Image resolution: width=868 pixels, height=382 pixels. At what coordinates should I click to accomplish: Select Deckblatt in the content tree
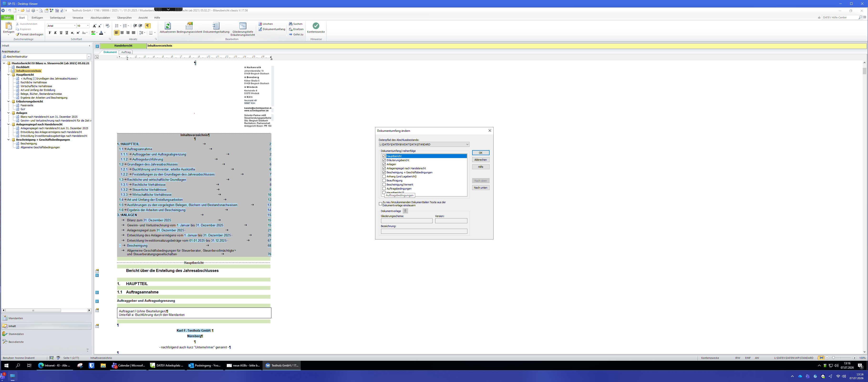coord(23,67)
